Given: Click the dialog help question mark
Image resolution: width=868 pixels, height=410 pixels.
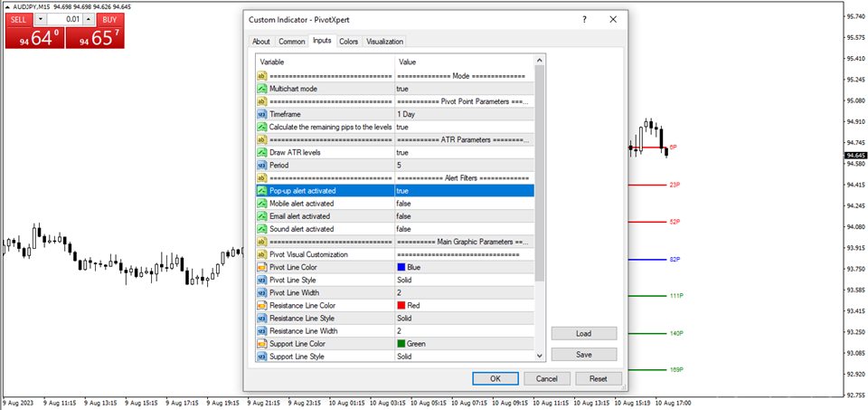Looking at the screenshot, I should [584, 19].
